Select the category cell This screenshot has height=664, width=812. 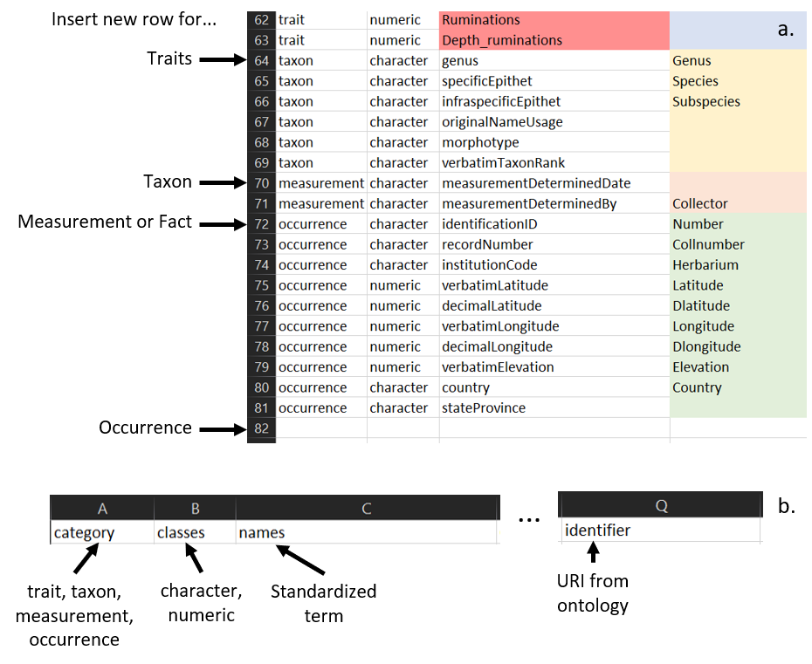pyautogui.click(x=102, y=532)
